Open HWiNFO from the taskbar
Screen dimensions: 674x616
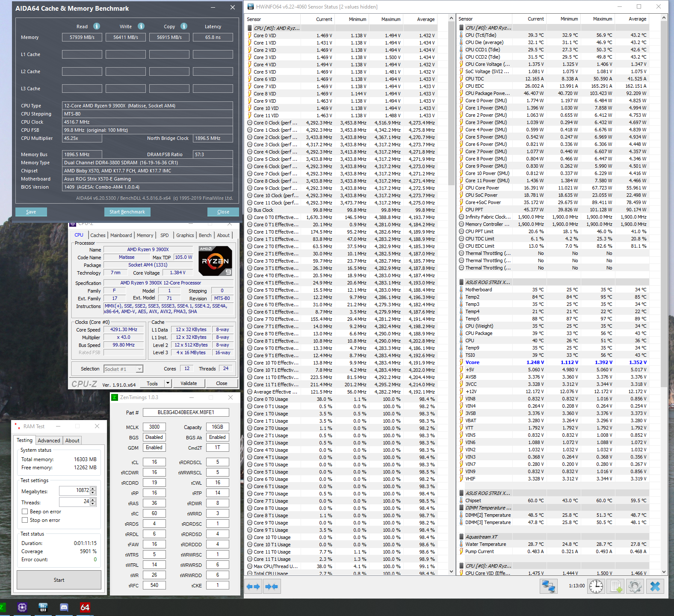(43, 607)
